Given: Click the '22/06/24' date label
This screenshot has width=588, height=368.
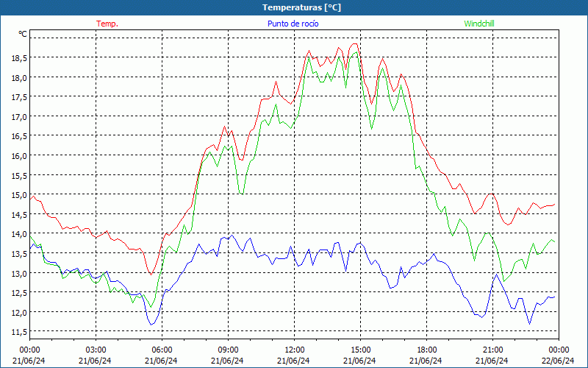Looking at the screenshot, I should (558, 361).
